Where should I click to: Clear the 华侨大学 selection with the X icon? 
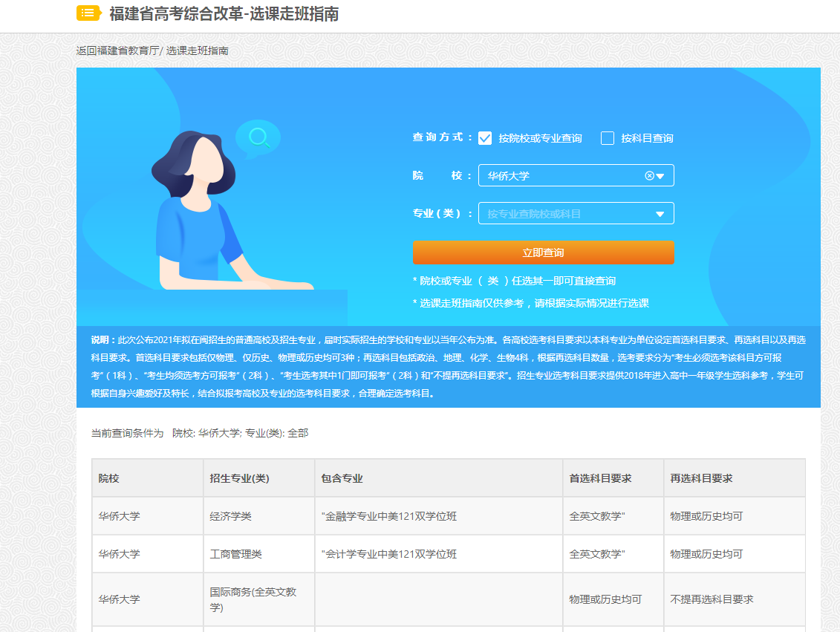click(x=649, y=176)
